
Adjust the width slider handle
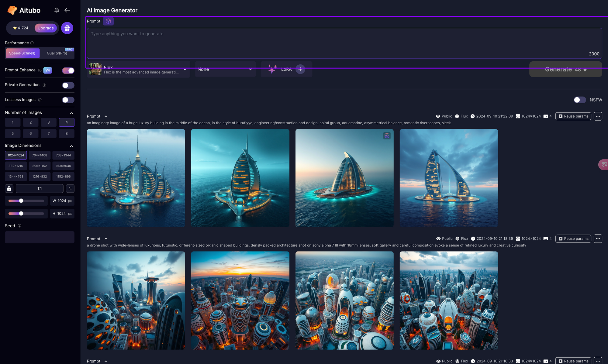[21, 201]
